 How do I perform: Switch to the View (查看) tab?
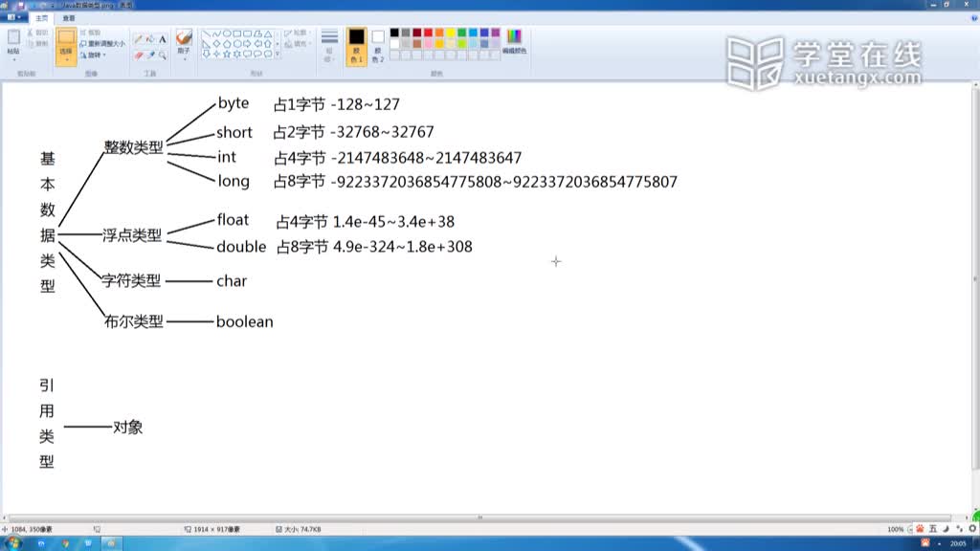click(x=69, y=18)
